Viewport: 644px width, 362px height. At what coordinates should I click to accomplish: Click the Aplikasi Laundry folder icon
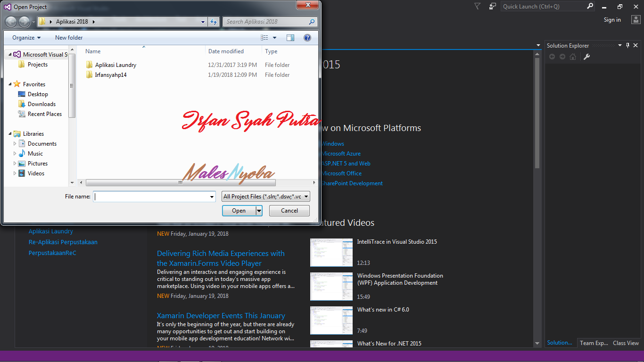[90, 65]
